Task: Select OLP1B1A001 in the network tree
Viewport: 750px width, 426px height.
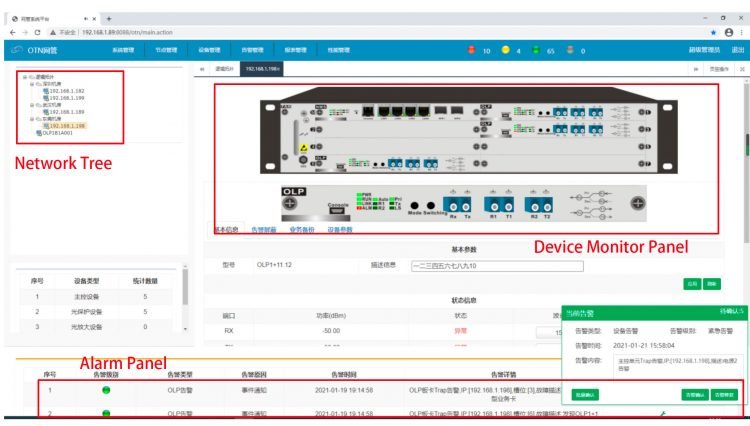Action: pos(56,133)
